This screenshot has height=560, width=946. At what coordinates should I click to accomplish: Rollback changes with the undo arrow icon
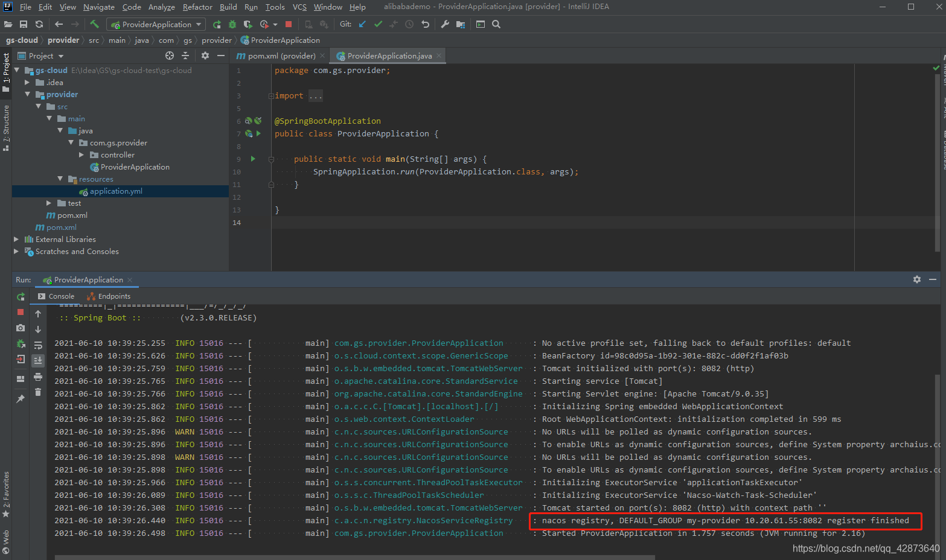426,24
